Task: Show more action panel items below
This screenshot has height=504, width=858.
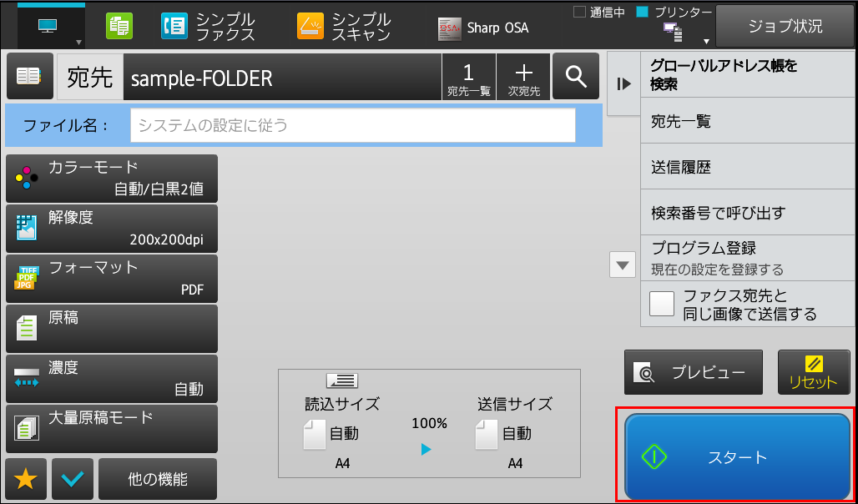Action: 623,265
